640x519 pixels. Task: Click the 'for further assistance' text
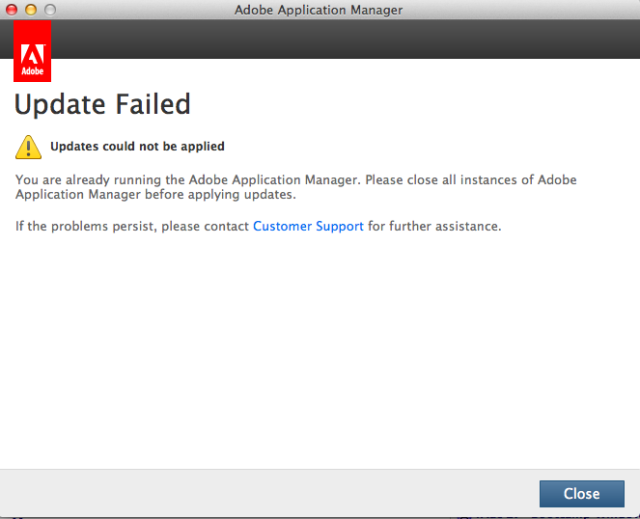coord(434,227)
